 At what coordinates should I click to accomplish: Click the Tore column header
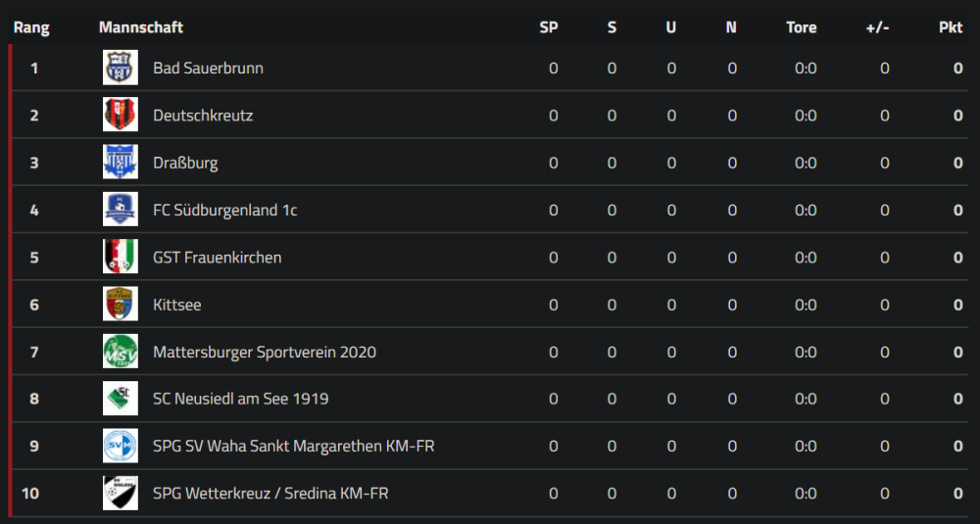pyautogui.click(x=801, y=27)
